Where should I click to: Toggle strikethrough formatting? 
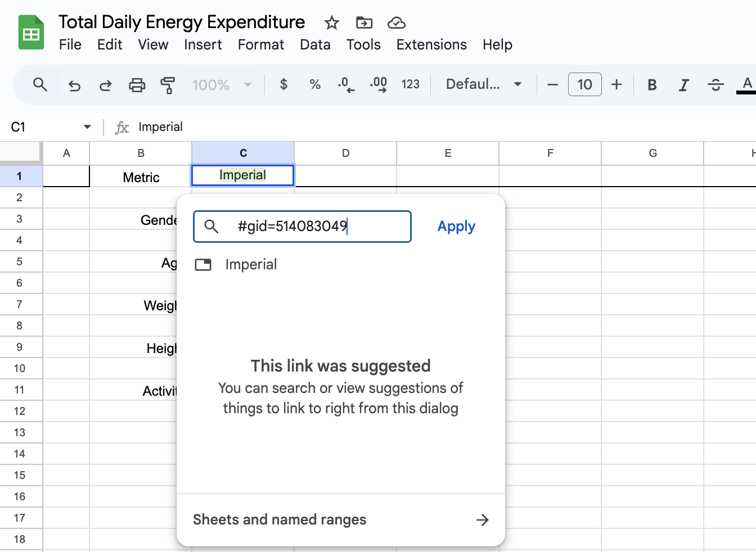click(x=715, y=85)
